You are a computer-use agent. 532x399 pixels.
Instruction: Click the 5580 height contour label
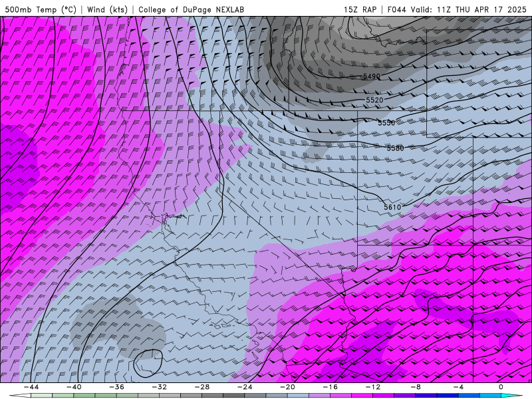tap(395, 148)
